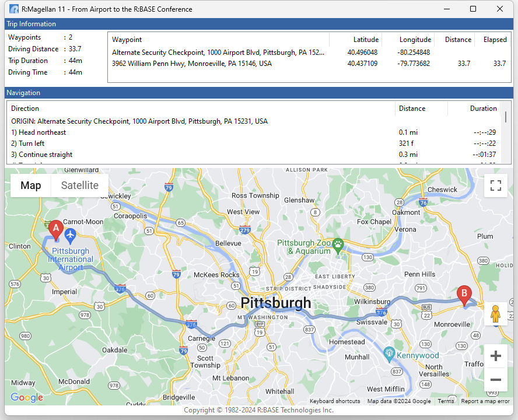Minimize the R:Magellan window
This screenshot has width=518, height=420.
pos(447,9)
